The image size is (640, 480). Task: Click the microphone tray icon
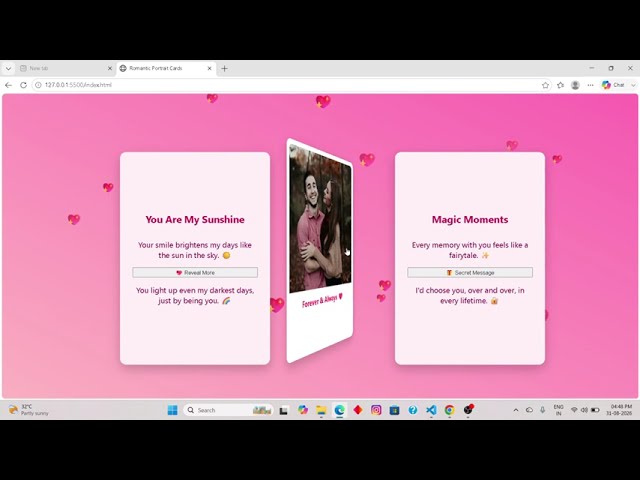pos(542,410)
